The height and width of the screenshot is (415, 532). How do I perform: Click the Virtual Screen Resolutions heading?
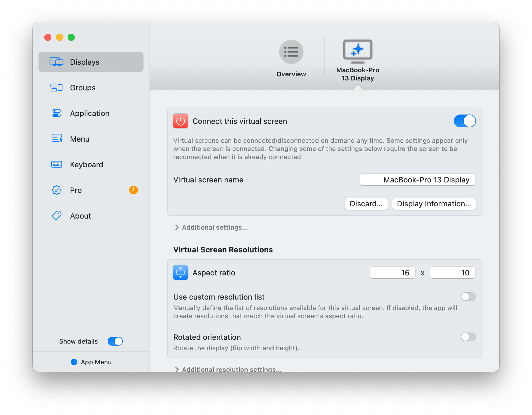tap(223, 250)
